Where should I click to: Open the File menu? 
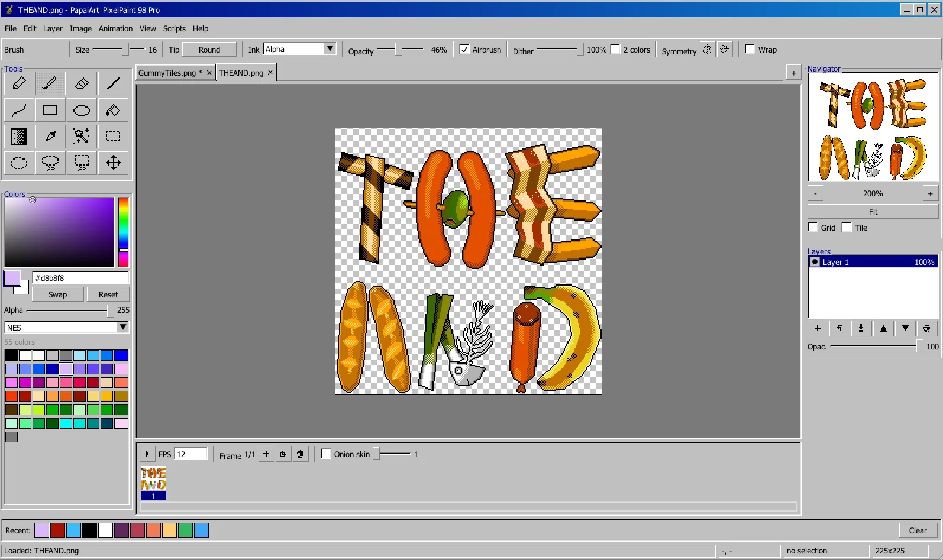coord(11,28)
